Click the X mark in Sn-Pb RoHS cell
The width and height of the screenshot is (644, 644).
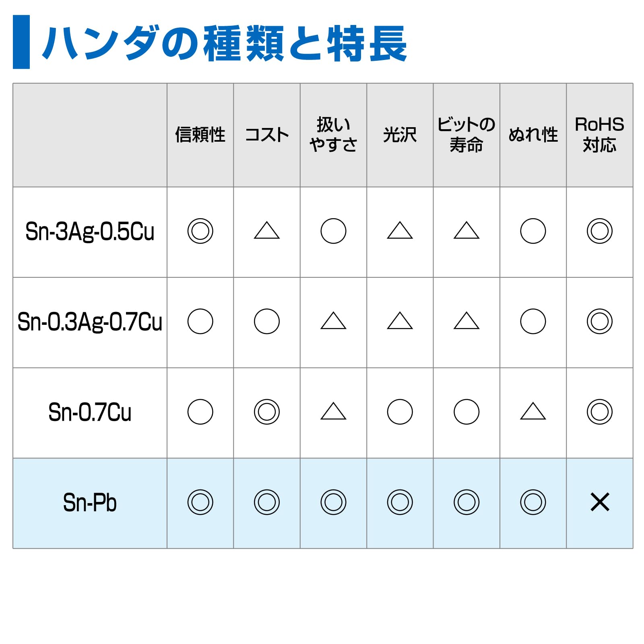coord(600,502)
